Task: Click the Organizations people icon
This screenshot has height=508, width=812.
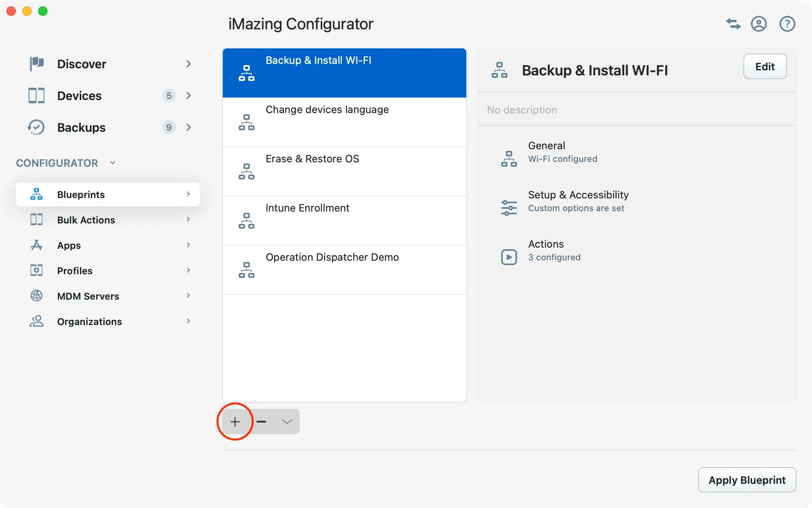Action: pos(36,321)
